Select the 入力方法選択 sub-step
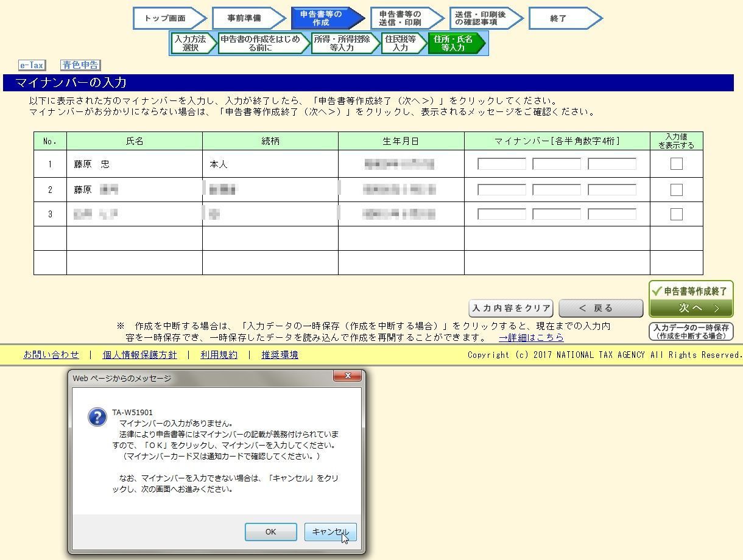Image resolution: width=743 pixels, height=560 pixels. click(x=194, y=43)
